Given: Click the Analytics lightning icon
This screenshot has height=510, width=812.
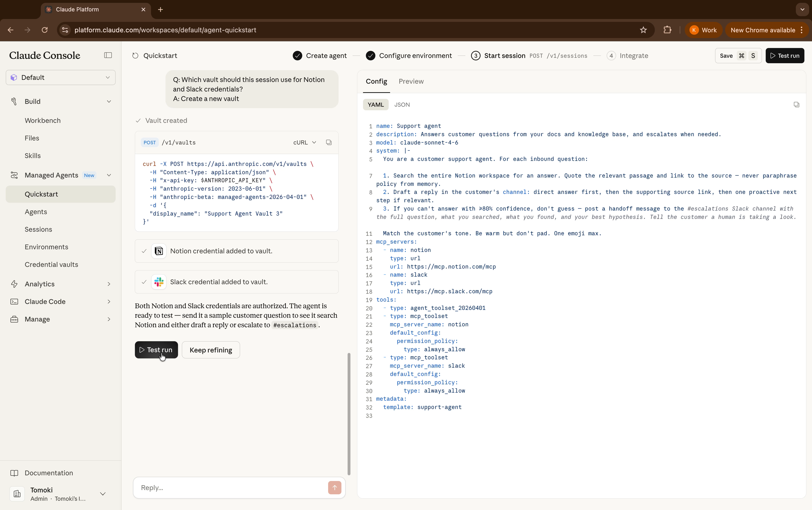Looking at the screenshot, I should (14, 284).
